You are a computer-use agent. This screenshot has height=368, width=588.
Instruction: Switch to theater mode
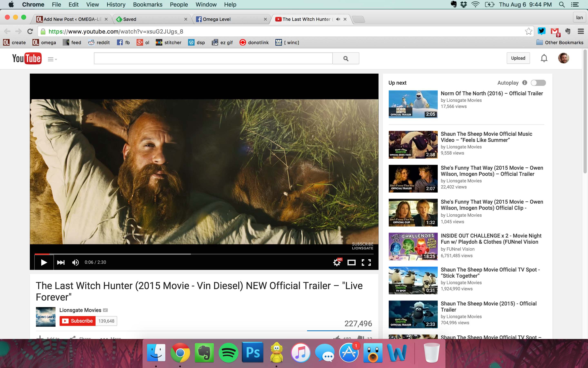tap(351, 262)
